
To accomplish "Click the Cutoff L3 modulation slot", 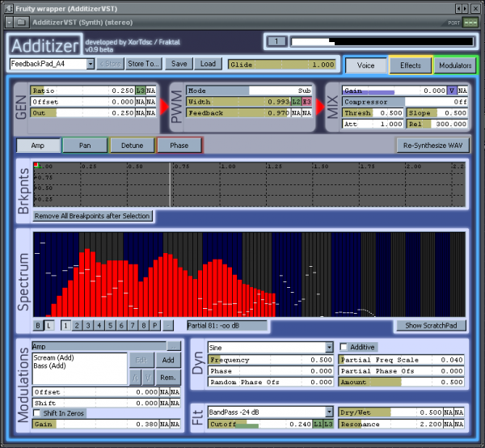I will pos(328,425).
